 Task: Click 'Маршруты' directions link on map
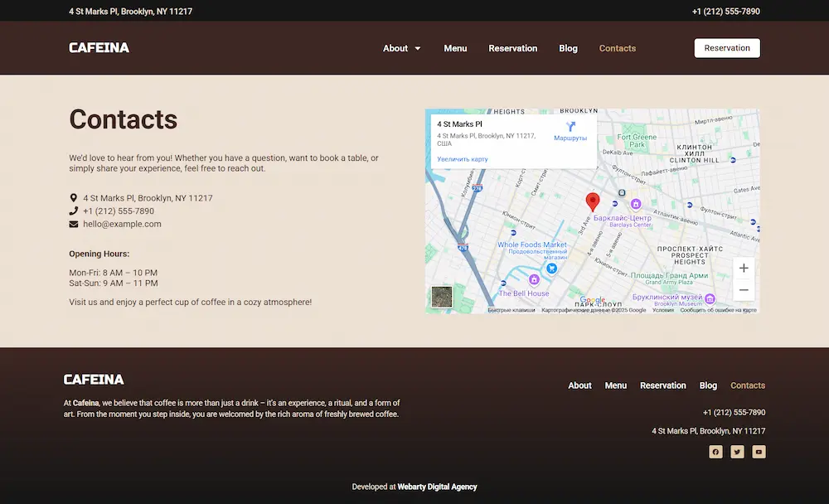[x=570, y=138]
